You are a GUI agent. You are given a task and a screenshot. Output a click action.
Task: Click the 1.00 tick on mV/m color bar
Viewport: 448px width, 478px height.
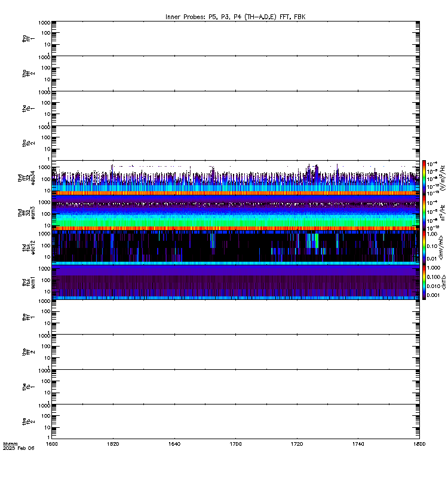432,234
